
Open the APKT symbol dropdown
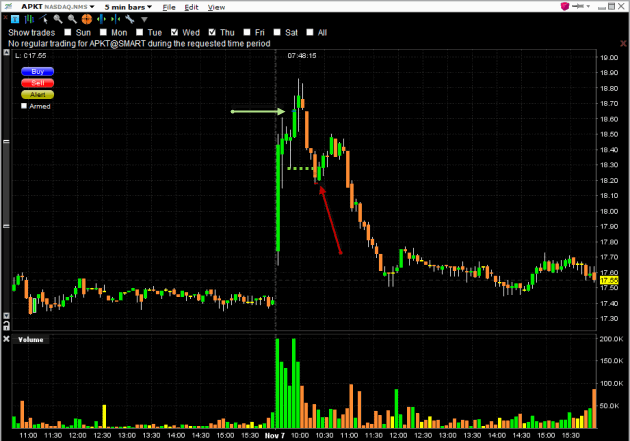pos(92,7)
